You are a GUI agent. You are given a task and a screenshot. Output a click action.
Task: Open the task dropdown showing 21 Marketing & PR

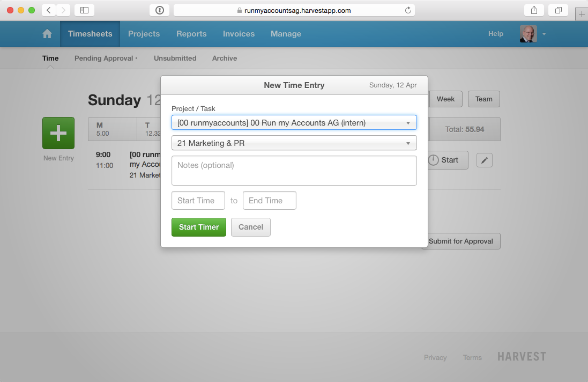click(x=294, y=143)
